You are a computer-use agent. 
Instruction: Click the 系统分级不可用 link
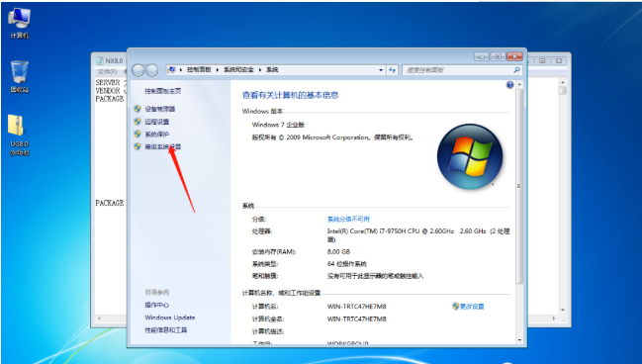(348, 219)
